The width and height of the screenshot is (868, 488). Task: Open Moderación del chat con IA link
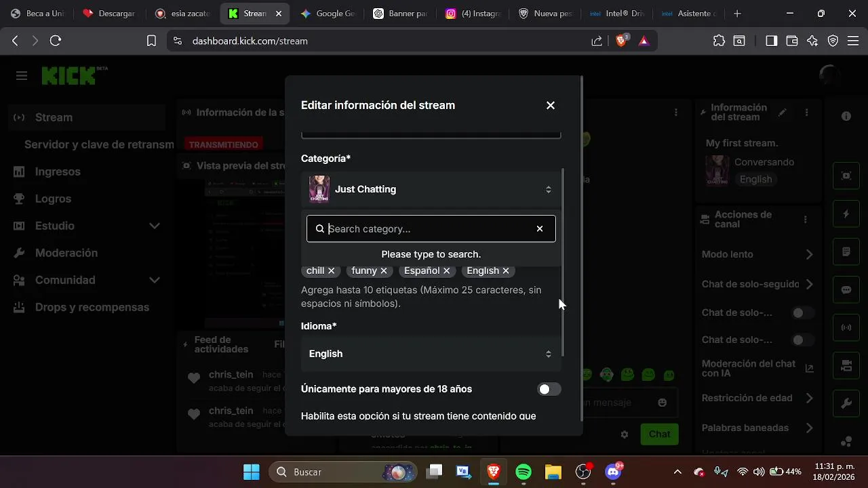810,369
